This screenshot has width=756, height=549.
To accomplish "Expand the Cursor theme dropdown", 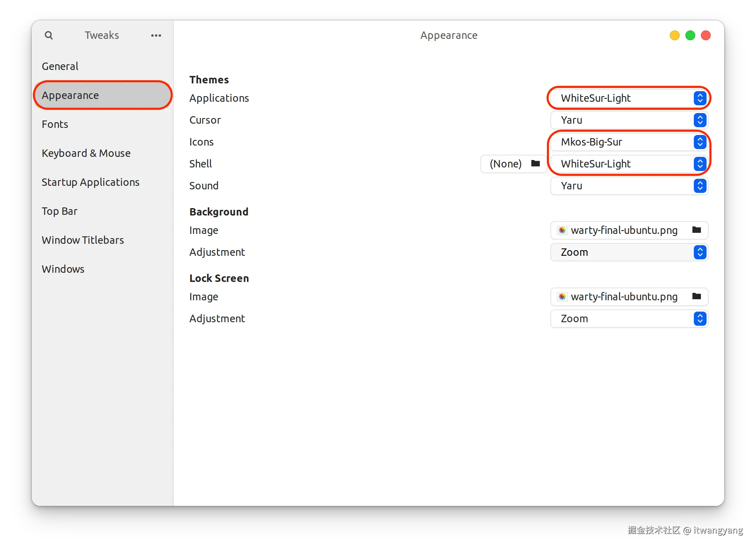I will pos(629,120).
